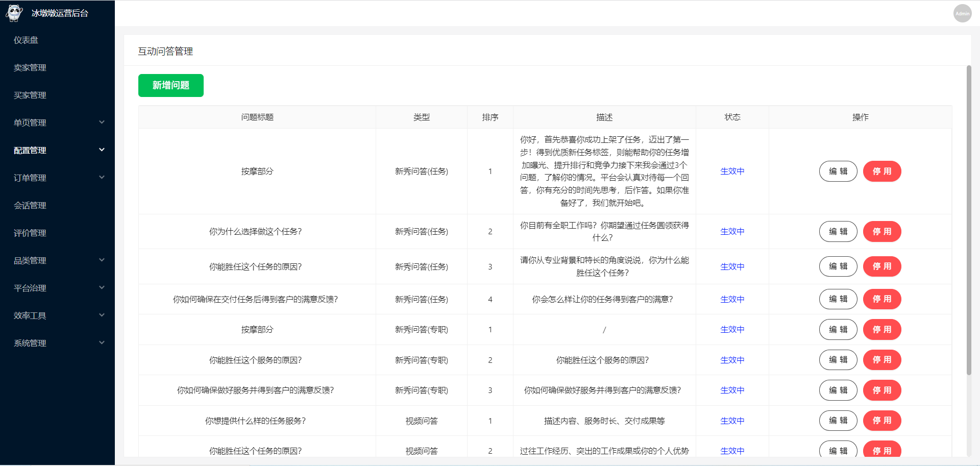Click the 操作 column header
This screenshot has width=980, height=466.
coord(860,117)
